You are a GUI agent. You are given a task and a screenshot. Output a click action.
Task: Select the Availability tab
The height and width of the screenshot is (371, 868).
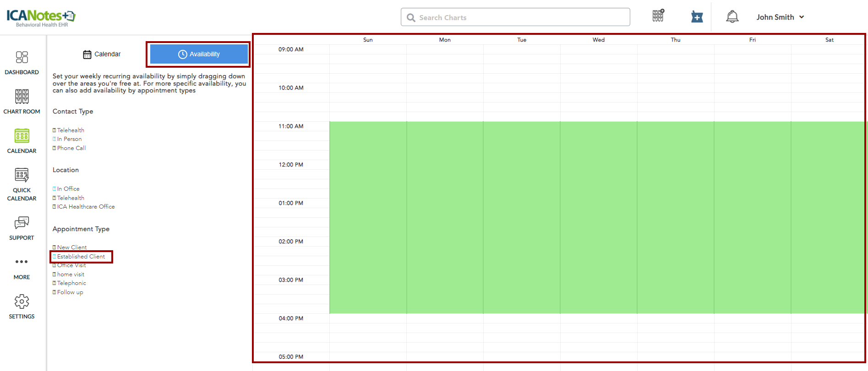199,54
